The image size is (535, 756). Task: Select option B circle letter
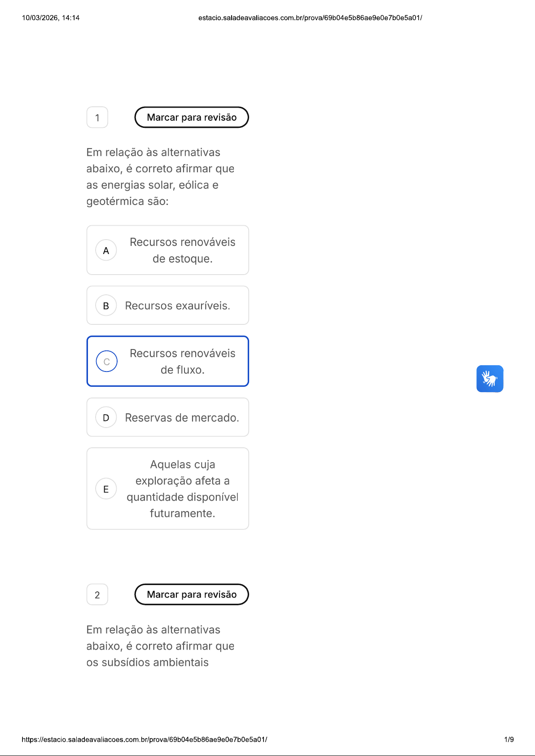coord(106,306)
